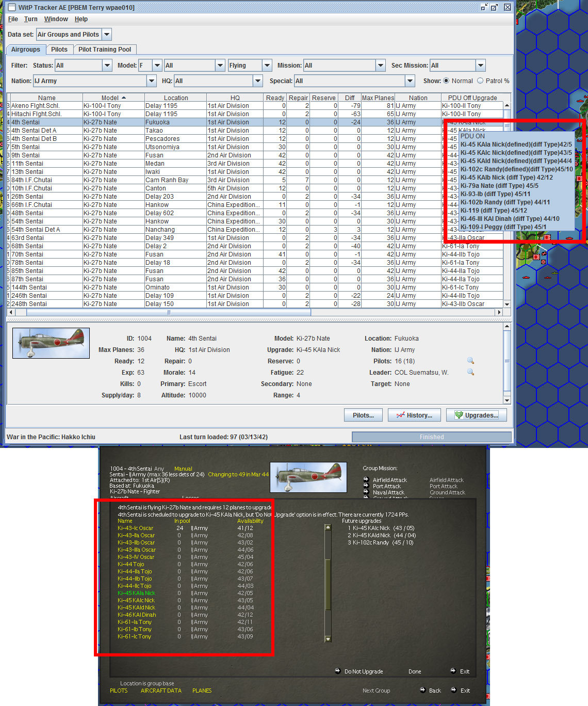Select the Normal show radio button
The width and height of the screenshot is (588, 706).
(x=447, y=81)
